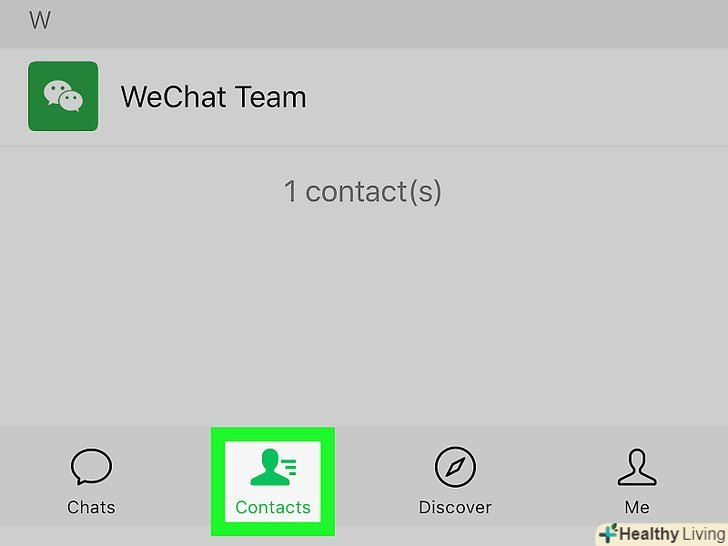Click the WeChat Team name text
This screenshot has width=728, height=546.
(214, 97)
